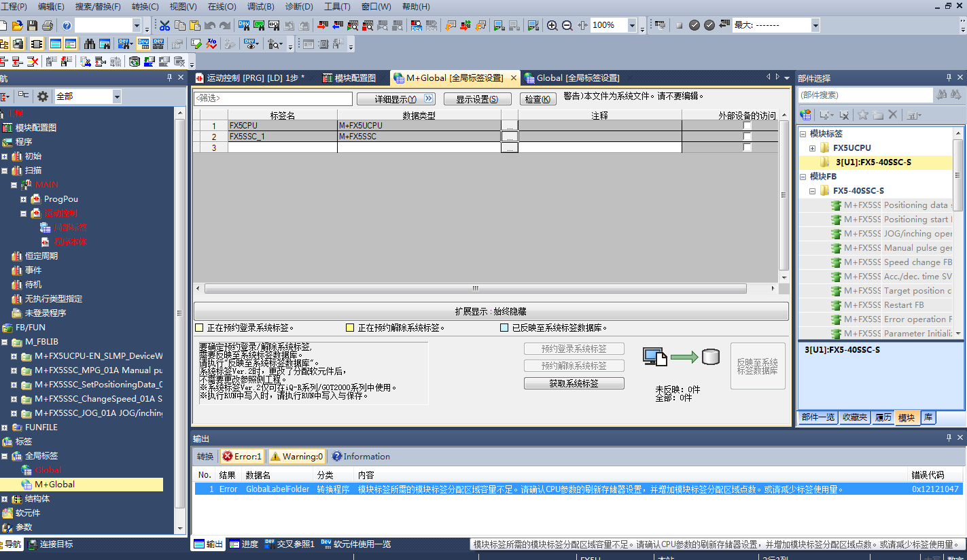Click the settings gear icon in navigation panel
The image size is (967, 560).
tap(43, 97)
